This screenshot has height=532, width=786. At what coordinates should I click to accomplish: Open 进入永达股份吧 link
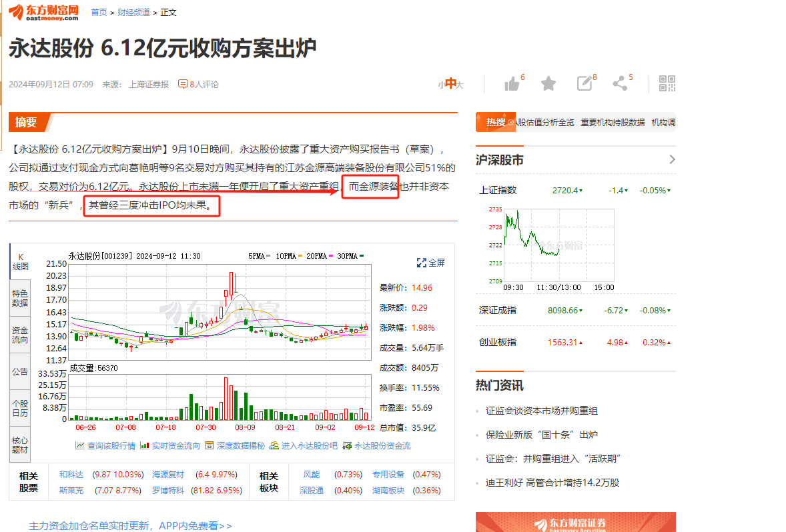pos(310,446)
